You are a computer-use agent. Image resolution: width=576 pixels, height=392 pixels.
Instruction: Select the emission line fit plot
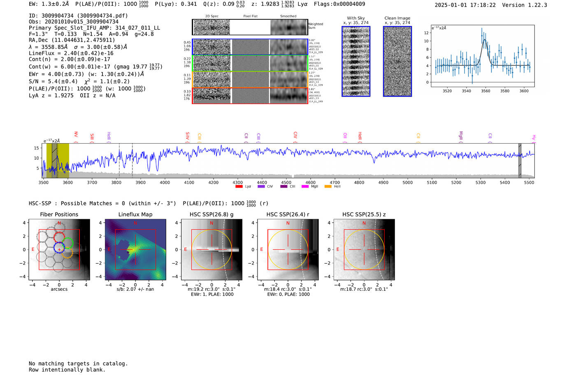pos(482,56)
